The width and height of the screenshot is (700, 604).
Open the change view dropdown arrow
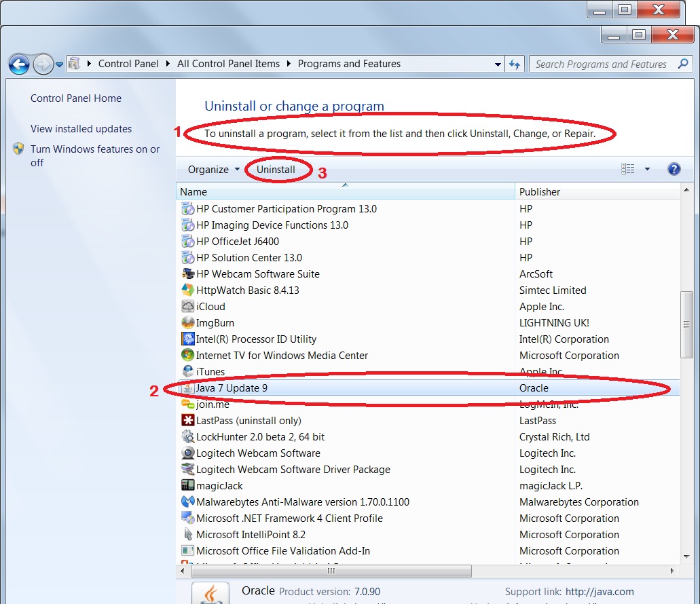647,168
